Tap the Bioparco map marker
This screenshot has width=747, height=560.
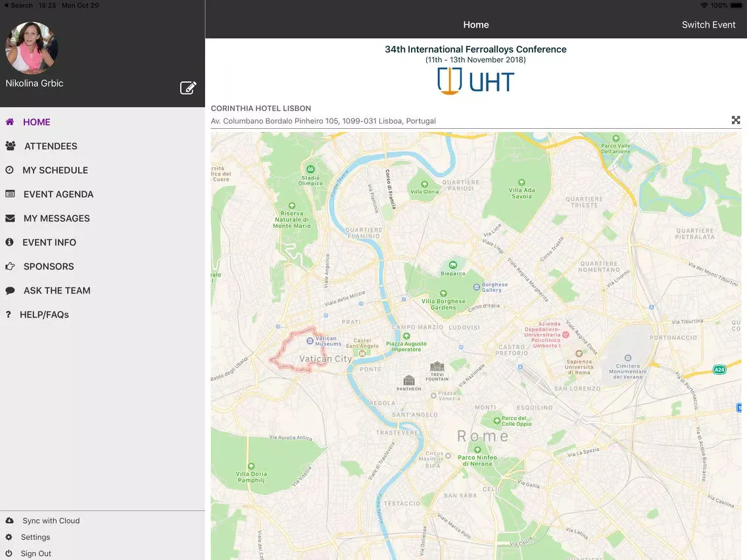tap(452, 265)
